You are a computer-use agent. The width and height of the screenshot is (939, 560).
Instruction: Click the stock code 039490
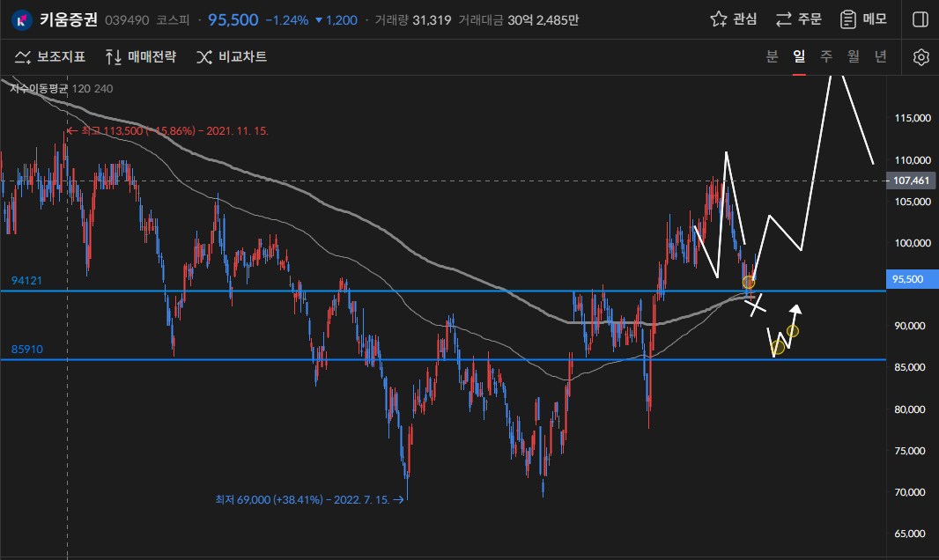(127, 20)
